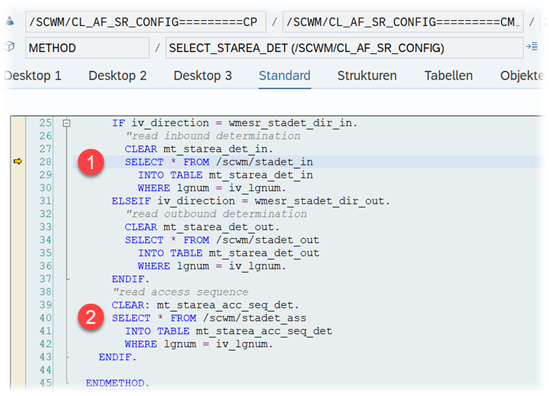The width and height of the screenshot is (549, 396).
Task: Click the /SCWM/CL_AF_SR_CONFIG=========CP program field
Action: click(x=146, y=22)
